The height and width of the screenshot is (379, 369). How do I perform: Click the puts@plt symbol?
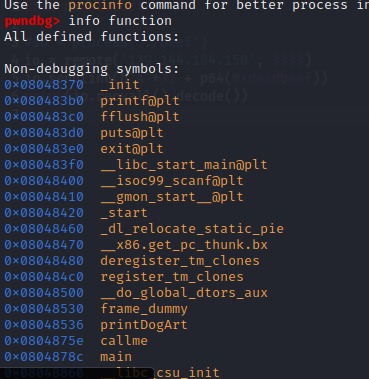pos(132,133)
